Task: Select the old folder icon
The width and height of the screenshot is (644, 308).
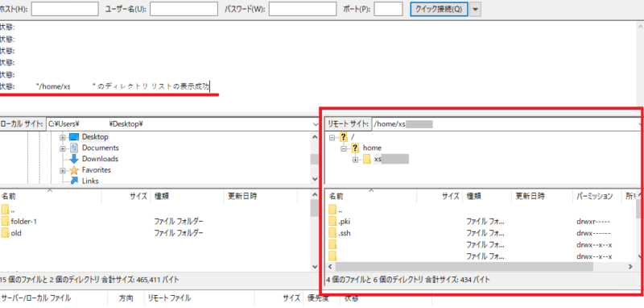Action: [5, 233]
